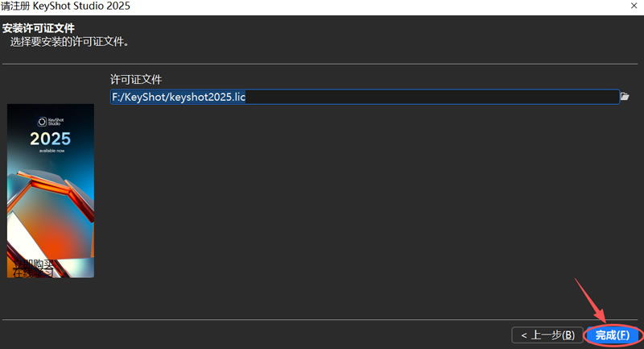Click the 'available now' caption in the banner

(50, 151)
